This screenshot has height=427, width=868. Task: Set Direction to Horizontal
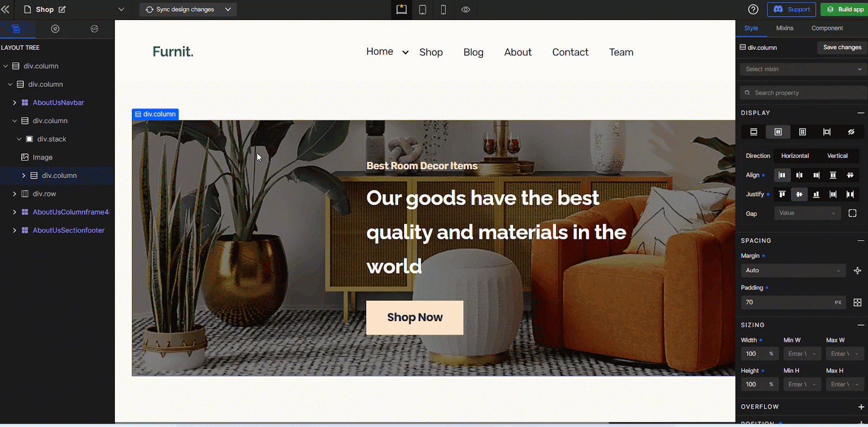click(x=795, y=156)
